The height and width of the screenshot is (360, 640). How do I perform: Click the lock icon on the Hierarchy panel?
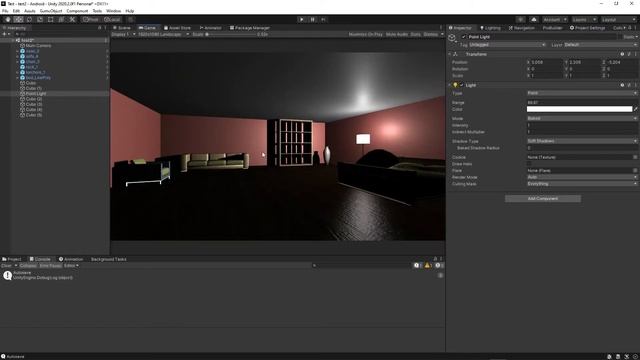[100, 28]
